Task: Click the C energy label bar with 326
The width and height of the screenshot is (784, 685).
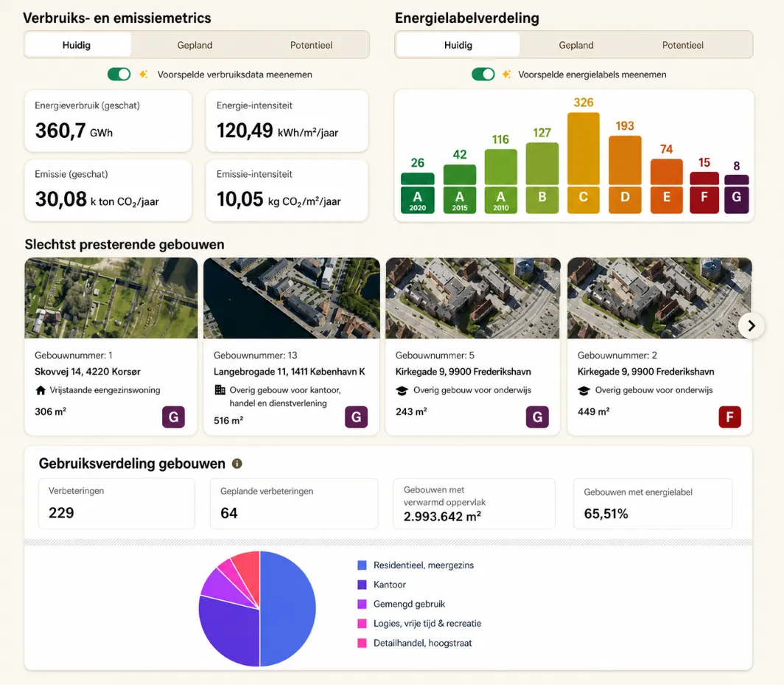Action: point(584,163)
